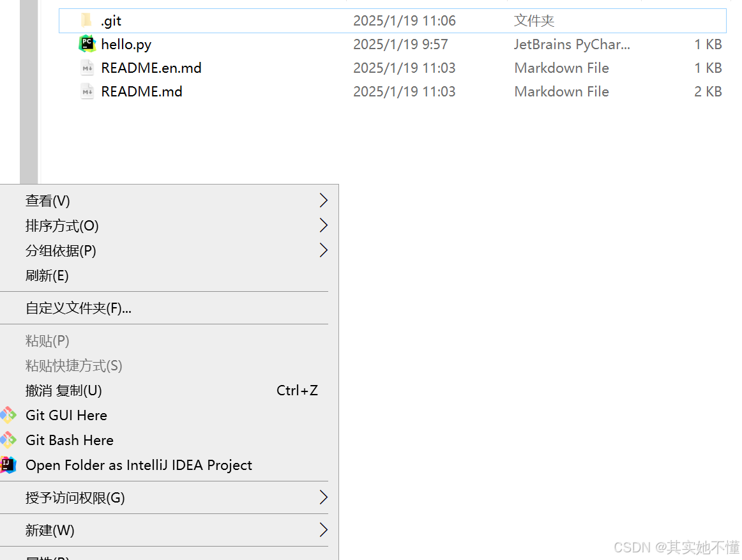Select 撤消复制(U) to undo copy
This screenshot has width=742, height=560.
tap(63, 390)
